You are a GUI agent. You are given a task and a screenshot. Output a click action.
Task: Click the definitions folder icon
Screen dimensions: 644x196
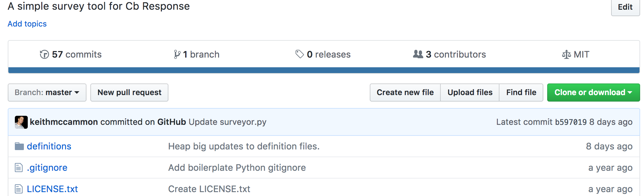point(19,147)
